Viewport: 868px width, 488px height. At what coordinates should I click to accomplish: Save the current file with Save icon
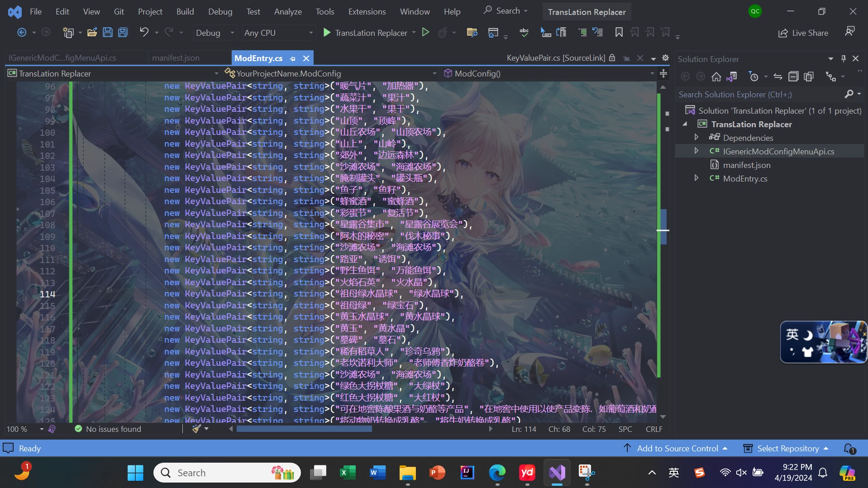(x=108, y=33)
